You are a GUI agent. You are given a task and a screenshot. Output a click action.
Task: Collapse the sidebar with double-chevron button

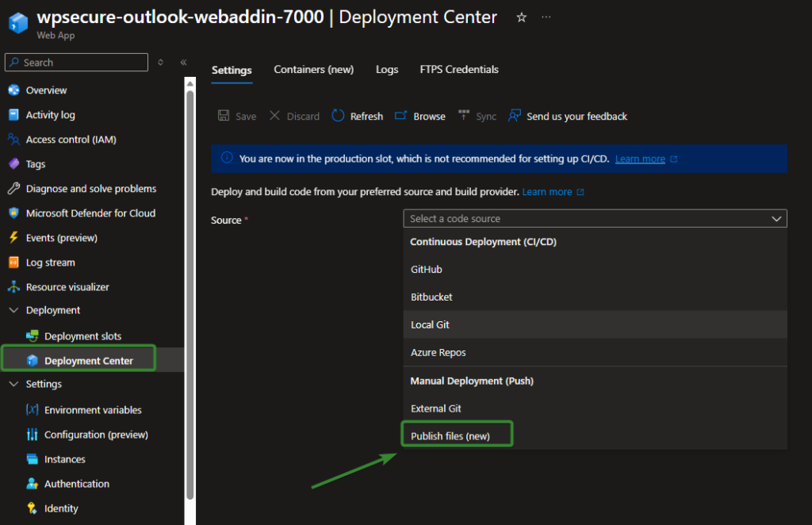[183, 63]
